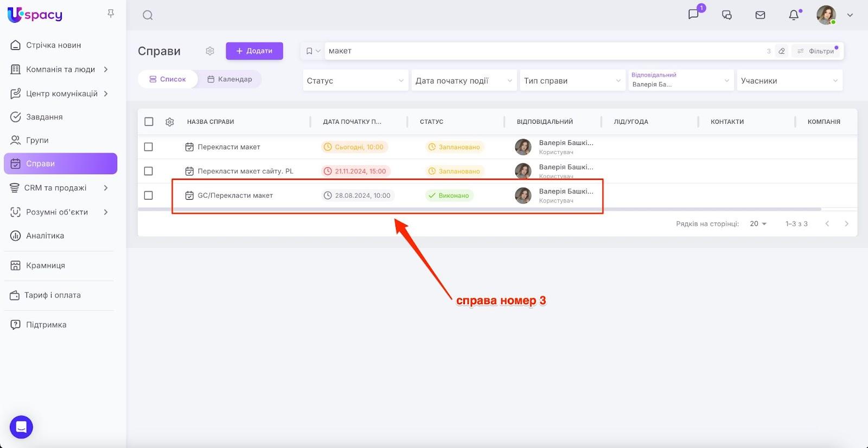
Task: Expand the Компанія та люди chevron
Action: click(x=106, y=70)
